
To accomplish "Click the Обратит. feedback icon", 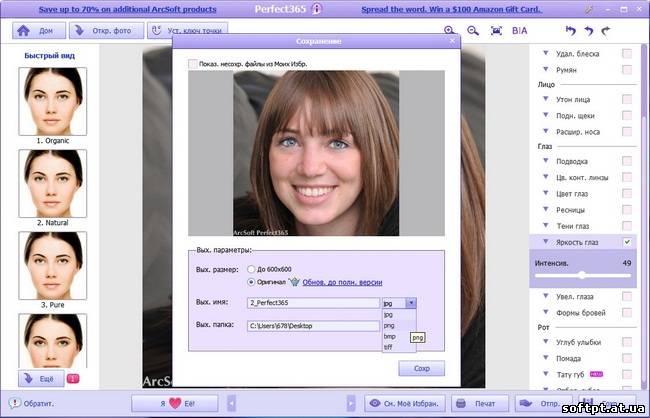I will pyautogui.click(x=15, y=403).
